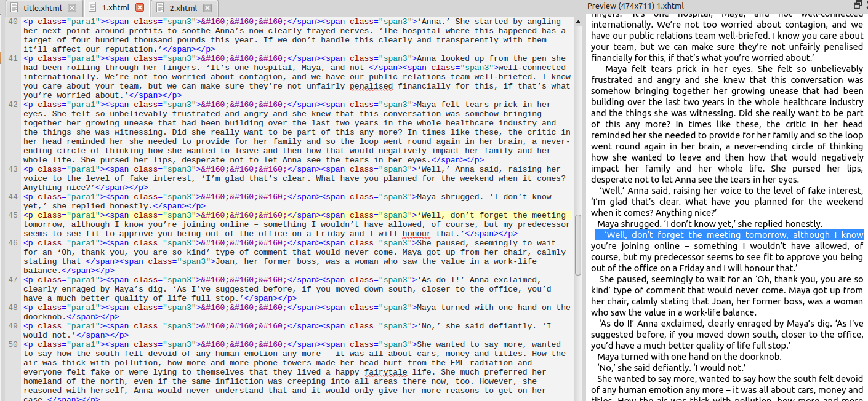The height and width of the screenshot is (401, 868).
Task: Click 'Anything nice?' in the code editor
Action: 57,188
